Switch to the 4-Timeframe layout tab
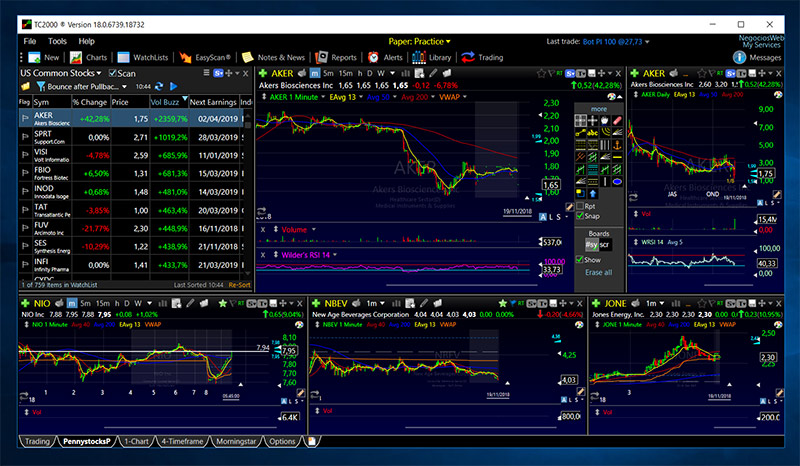800x466 pixels. coord(182,442)
